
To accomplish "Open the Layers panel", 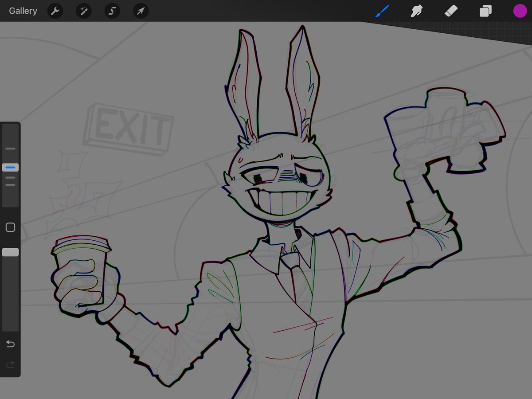I will coord(485,11).
